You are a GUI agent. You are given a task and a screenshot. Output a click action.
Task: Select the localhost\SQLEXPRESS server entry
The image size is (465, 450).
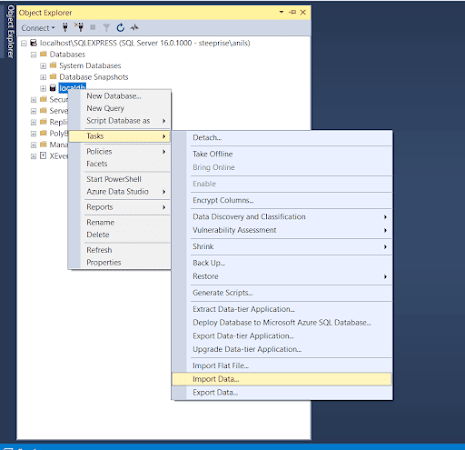click(145, 43)
